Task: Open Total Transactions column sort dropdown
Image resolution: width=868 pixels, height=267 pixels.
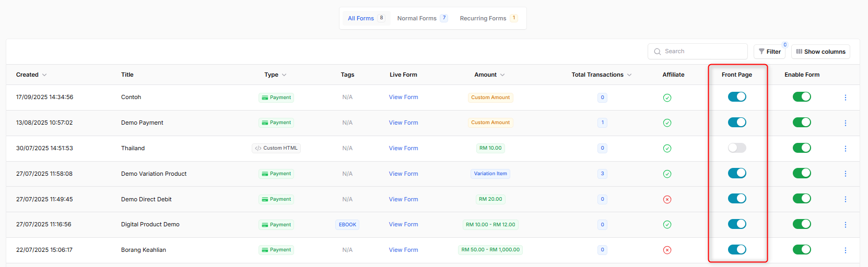Action: click(629, 75)
